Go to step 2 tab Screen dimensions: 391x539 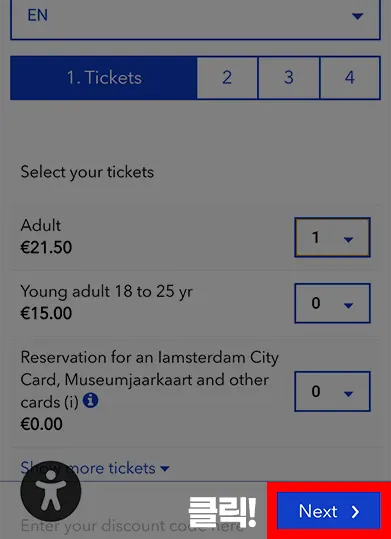pyautogui.click(x=227, y=78)
